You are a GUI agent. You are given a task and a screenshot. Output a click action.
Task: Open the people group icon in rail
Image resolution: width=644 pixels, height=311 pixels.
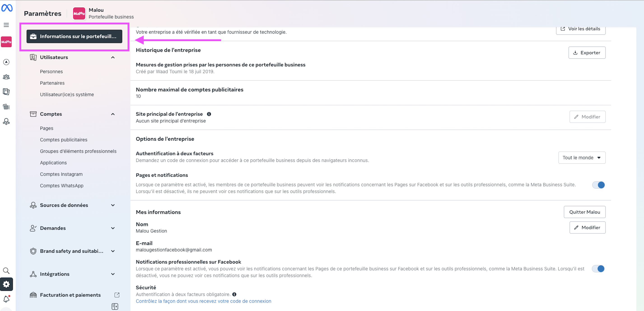click(x=6, y=77)
